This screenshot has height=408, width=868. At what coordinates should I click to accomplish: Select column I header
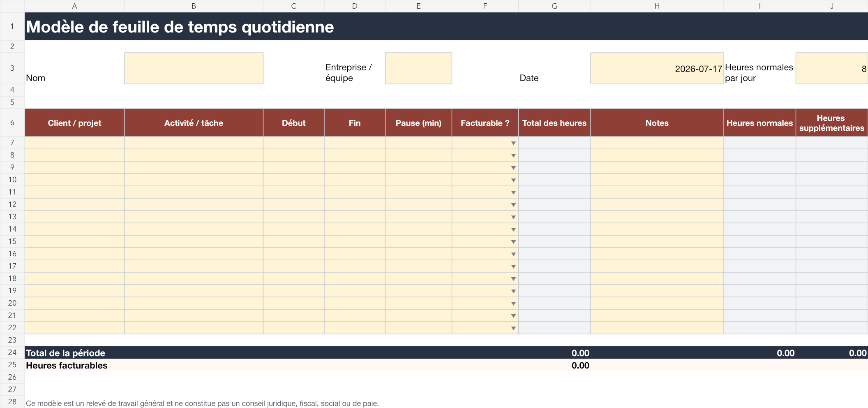point(759,6)
